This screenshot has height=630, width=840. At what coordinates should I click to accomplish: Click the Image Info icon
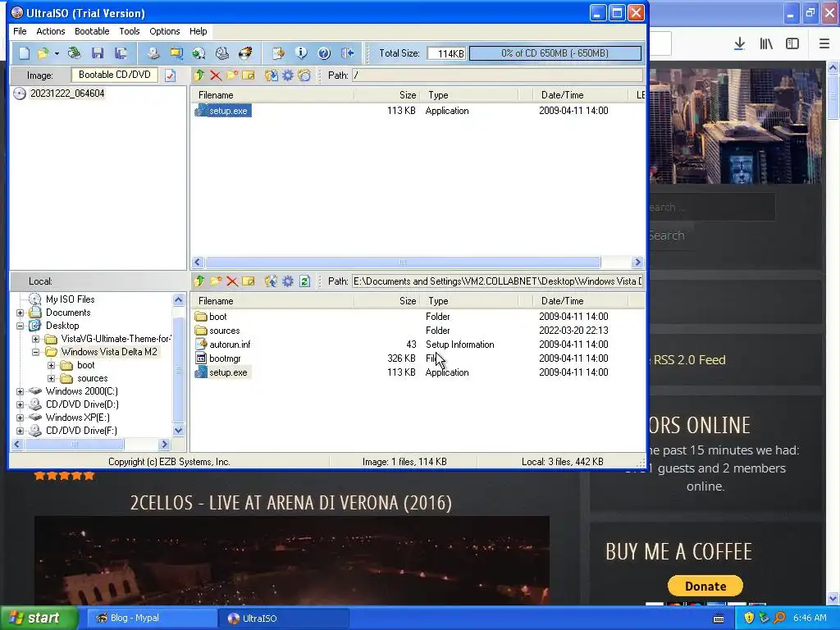(x=301, y=53)
